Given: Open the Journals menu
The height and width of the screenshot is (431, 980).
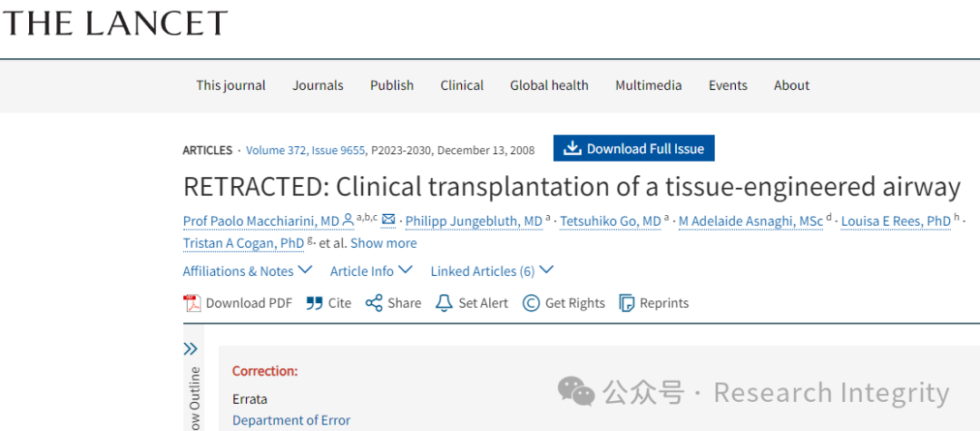Looking at the screenshot, I should [x=318, y=85].
